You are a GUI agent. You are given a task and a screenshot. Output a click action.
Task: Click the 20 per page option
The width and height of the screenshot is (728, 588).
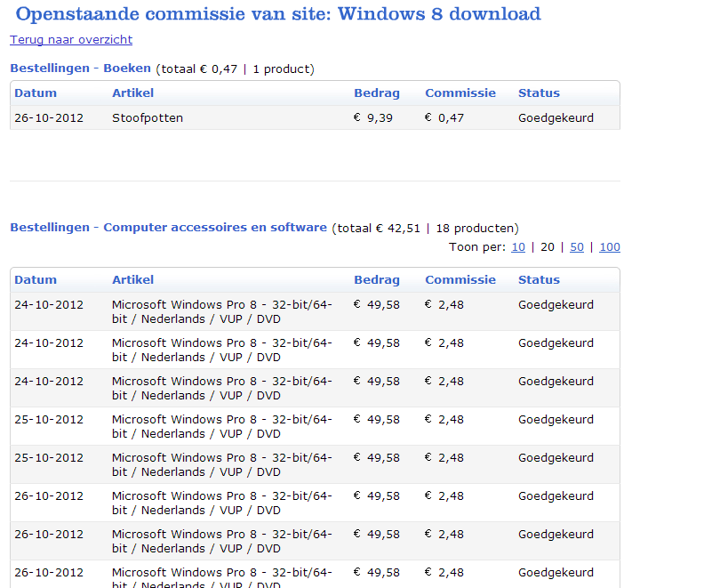pos(548,247)
